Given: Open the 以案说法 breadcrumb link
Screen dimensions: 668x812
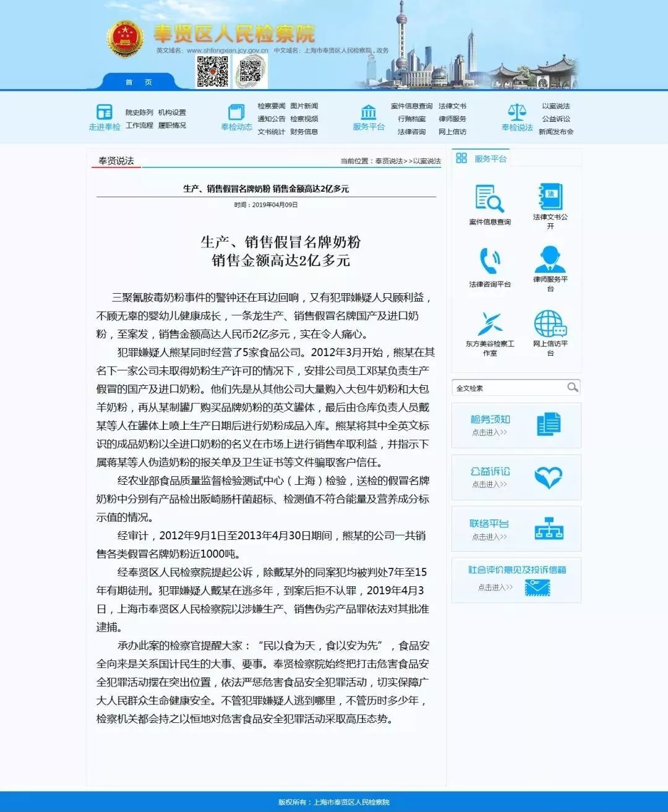Looking at the screenshot, I should click(424, 161).
